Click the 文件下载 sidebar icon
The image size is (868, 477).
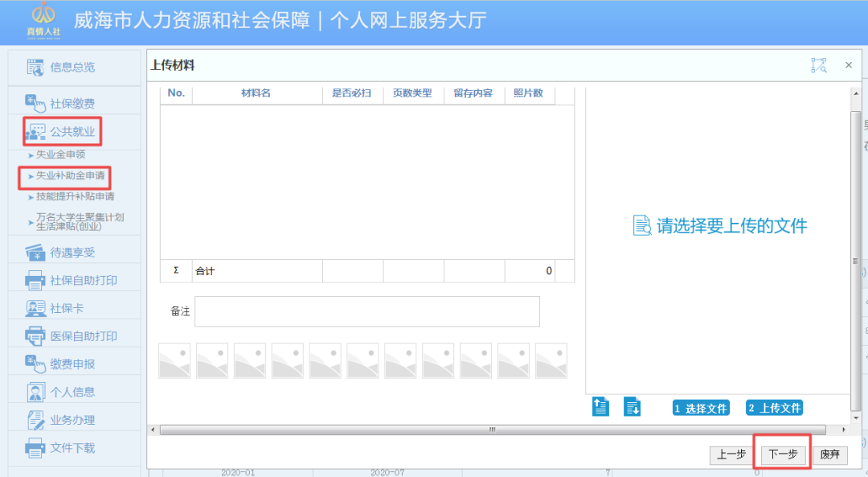click(x=34, y=448)
